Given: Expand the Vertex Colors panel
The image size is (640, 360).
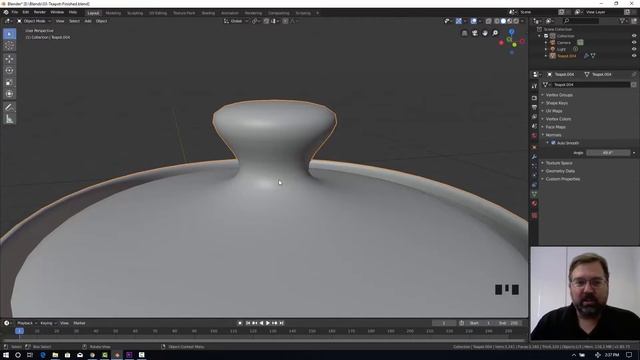Looking at the screenshot, I should click(558, 119).
